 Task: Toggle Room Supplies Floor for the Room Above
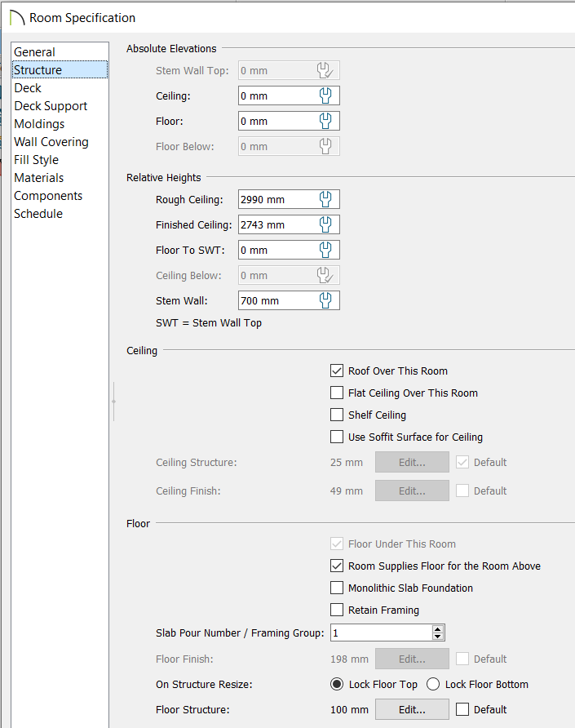click(337, 566)
